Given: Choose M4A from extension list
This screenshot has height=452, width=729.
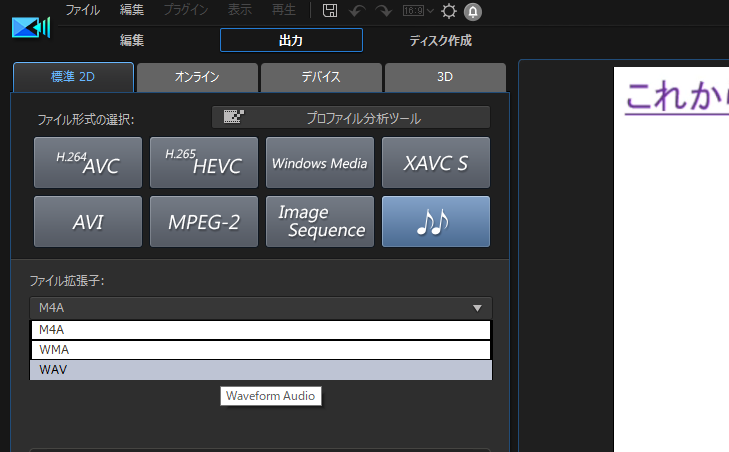Looking at the screenshot, I should (x=261, y=330).
